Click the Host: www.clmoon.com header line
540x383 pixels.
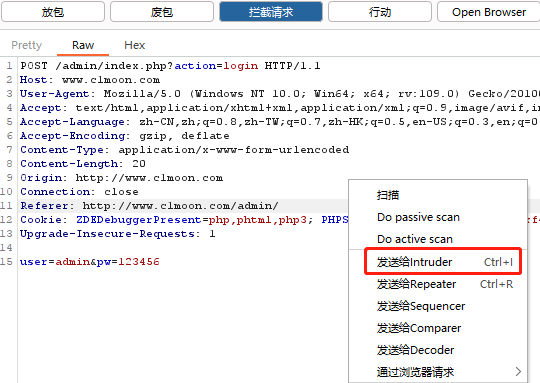(90, 80)
